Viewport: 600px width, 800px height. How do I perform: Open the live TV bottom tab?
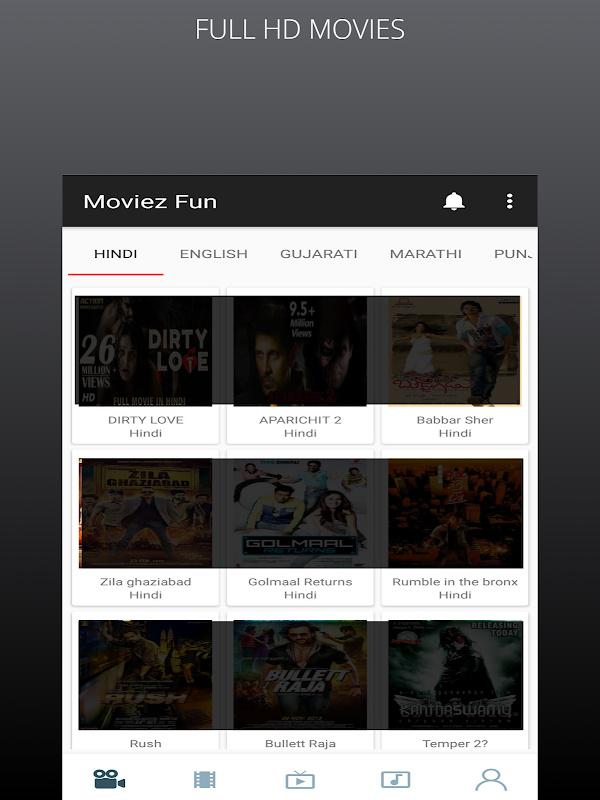click(x=300, y=780)
